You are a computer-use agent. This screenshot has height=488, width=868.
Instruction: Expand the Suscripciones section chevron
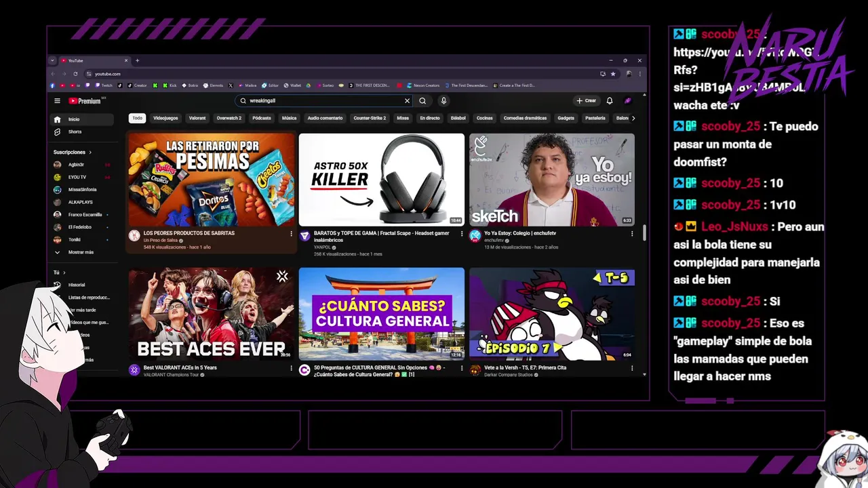point(90,152)
